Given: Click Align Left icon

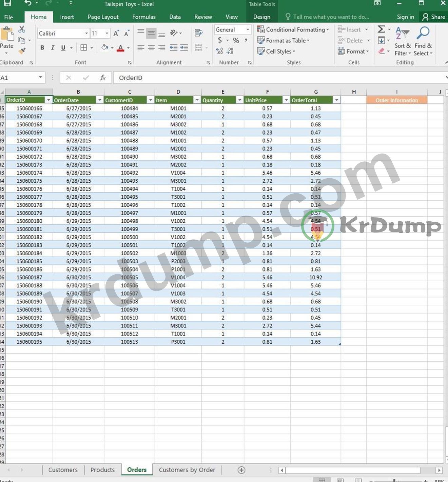Looking at the screenshot, I should point(141,48).
